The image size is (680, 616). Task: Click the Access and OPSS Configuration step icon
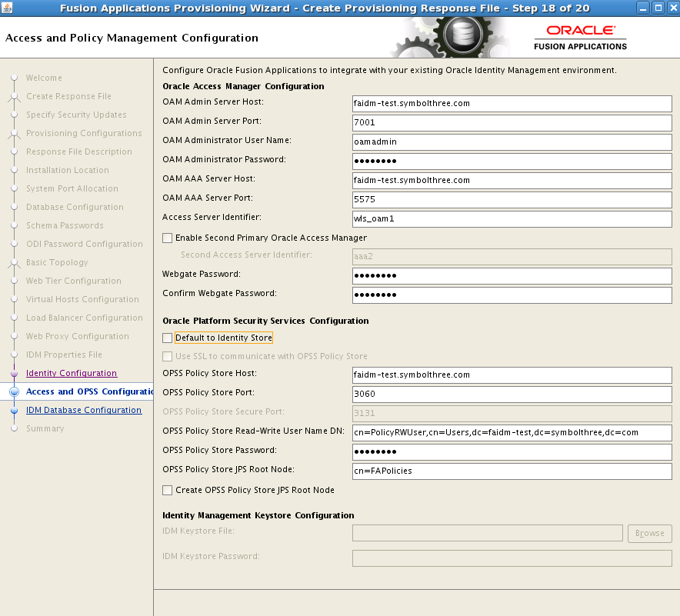pos(14,391)
